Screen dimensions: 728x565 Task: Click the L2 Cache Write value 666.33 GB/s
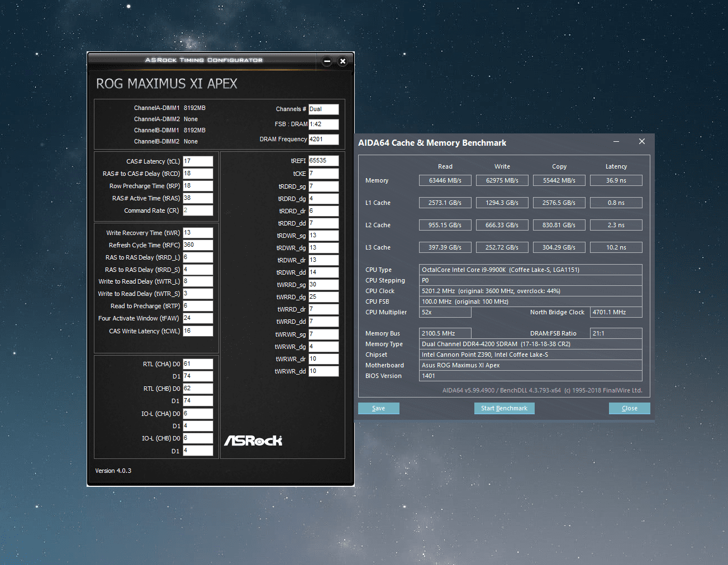pyautogui.click(x=502, y=225)
